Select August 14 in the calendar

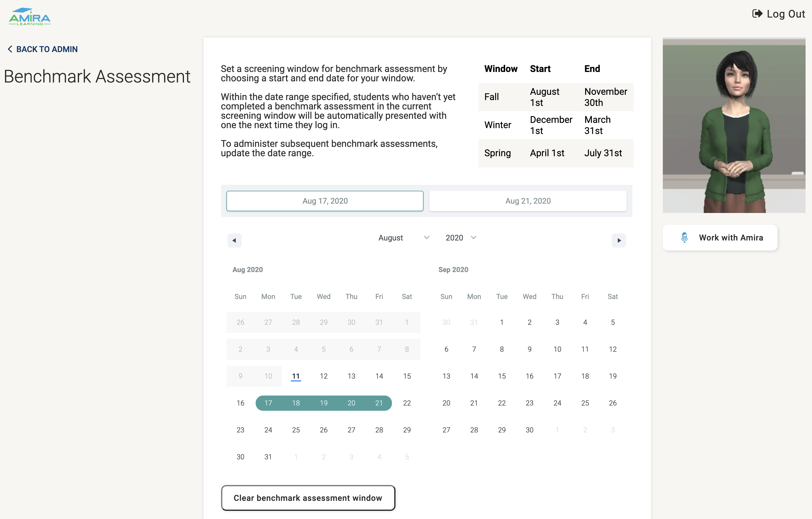pyautogui.click(x=379, y=376)
